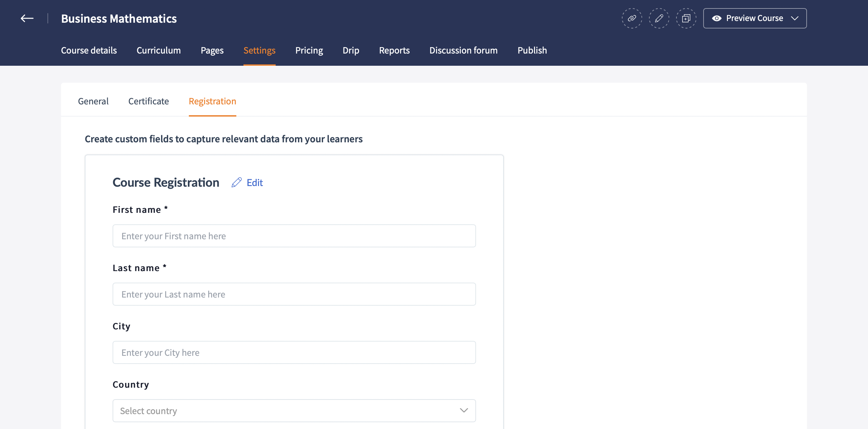Click pencil icon beside Course Registration
This screenshot has width=868, height=429.
(237, 183)
